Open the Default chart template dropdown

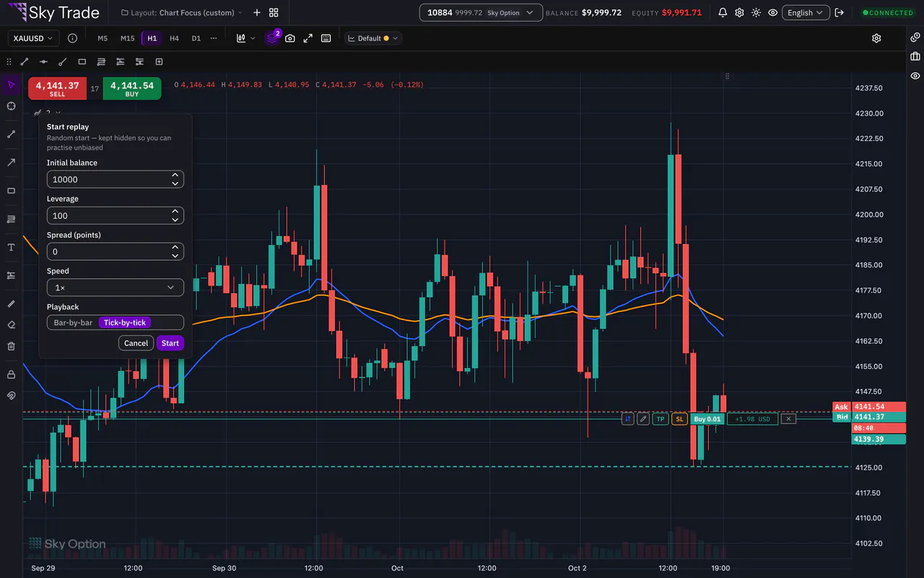pyautogui.click(x=373, y=38)
